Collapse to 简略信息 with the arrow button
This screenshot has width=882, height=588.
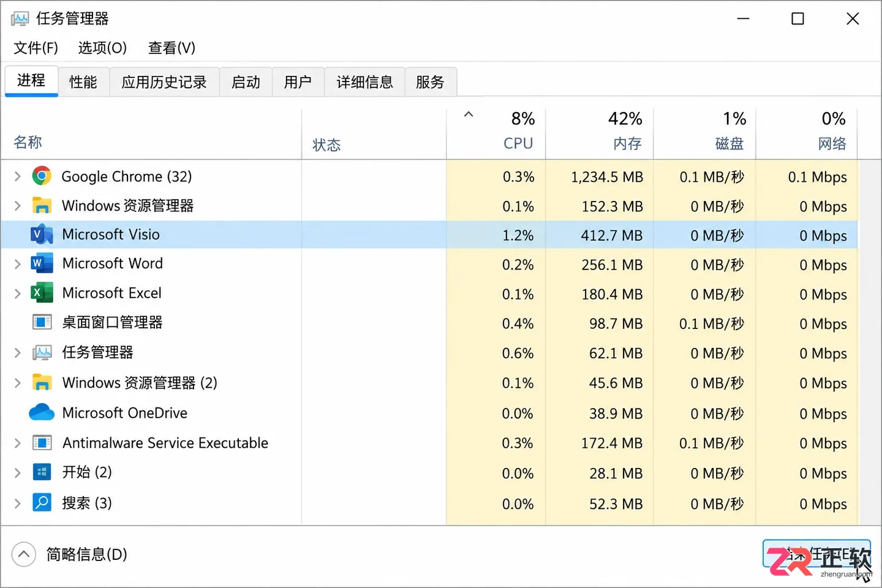pyautogui.click(x=23, y=554)
